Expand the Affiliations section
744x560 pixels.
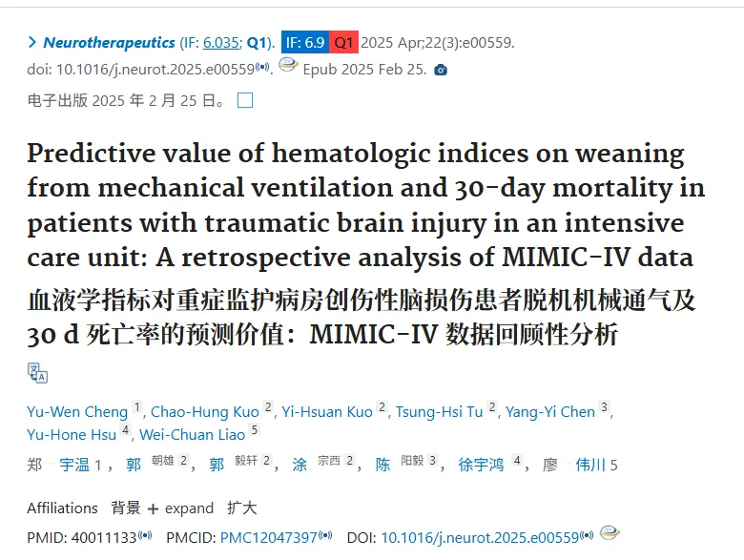coord(62,508)
